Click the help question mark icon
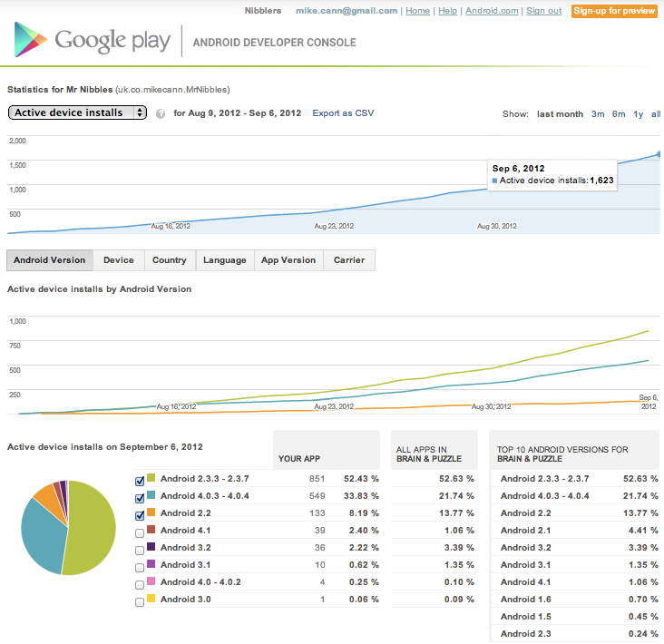Screen dimensions: 664x644 [x=161, y=113]
